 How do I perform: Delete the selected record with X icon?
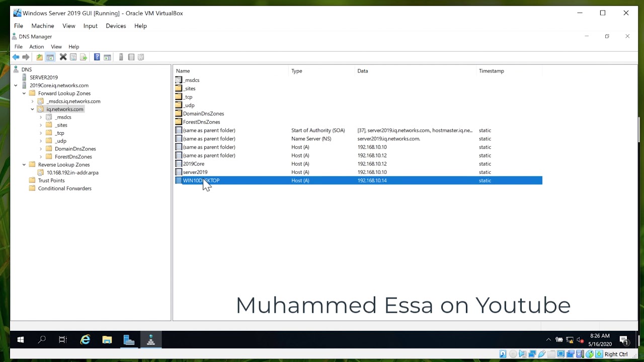coord(63,57)
